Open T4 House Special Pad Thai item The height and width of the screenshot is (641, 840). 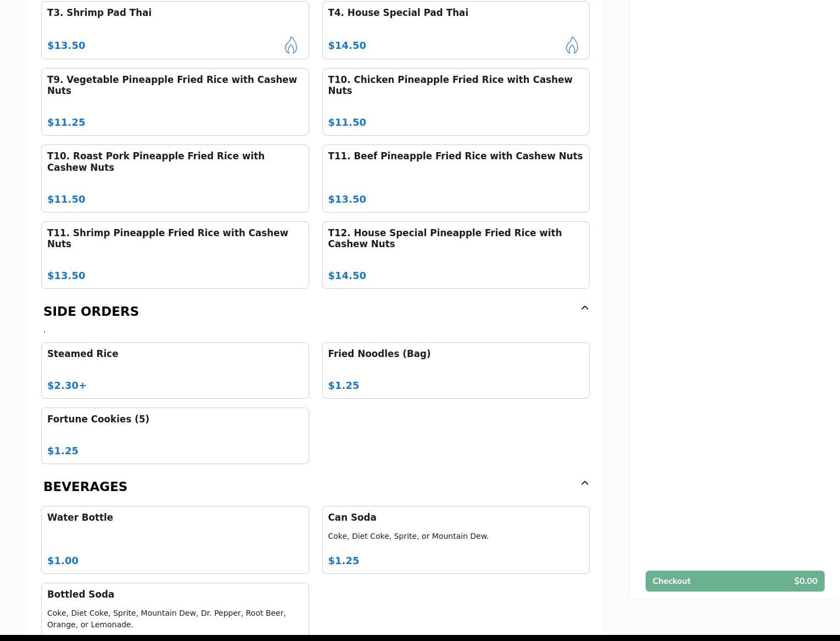coord(439,30)
